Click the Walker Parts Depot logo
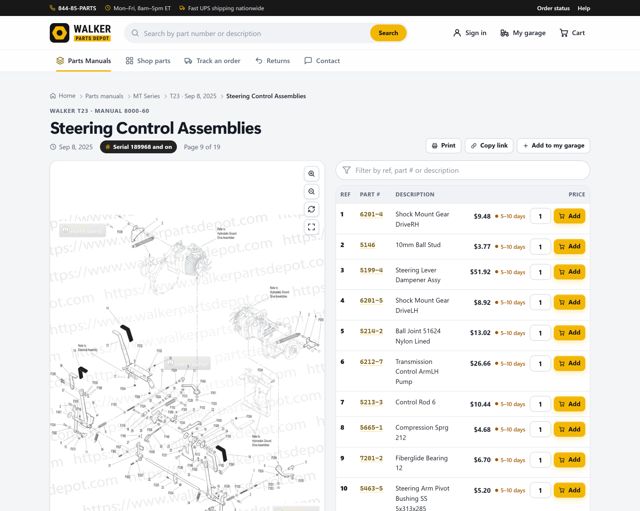 (80, 33)
